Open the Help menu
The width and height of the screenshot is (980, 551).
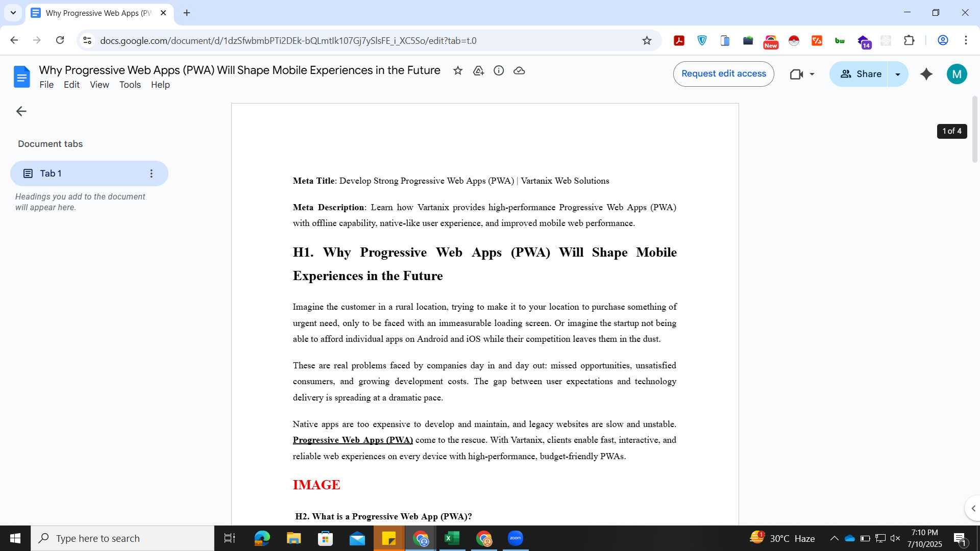coord(160,85)
